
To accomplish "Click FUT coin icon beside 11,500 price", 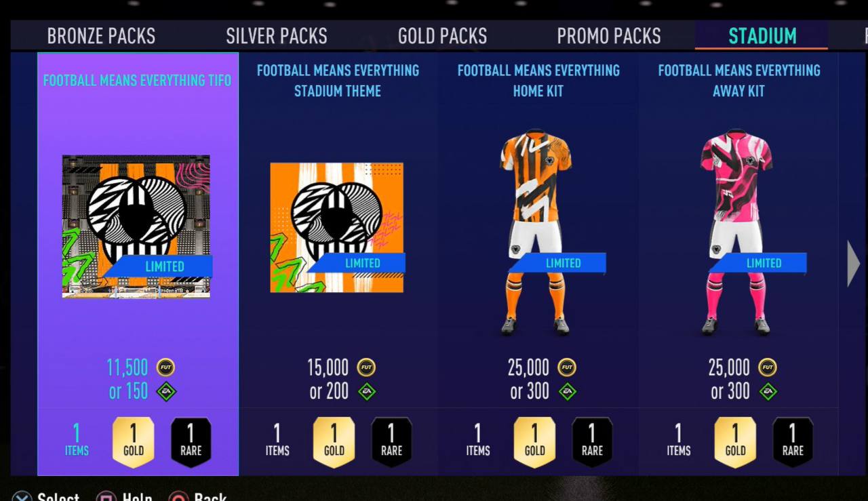I will (x=165, y=367).
